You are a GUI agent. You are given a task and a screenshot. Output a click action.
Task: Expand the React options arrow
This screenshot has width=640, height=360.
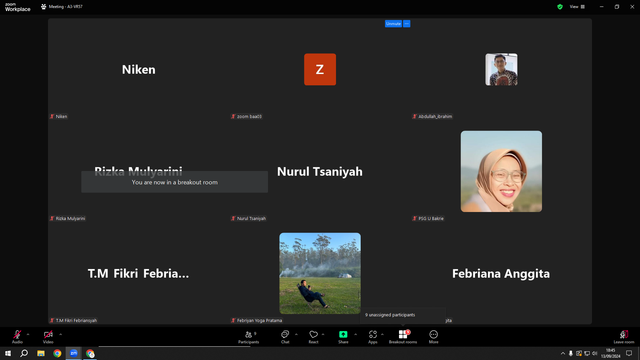click(323, 334)
